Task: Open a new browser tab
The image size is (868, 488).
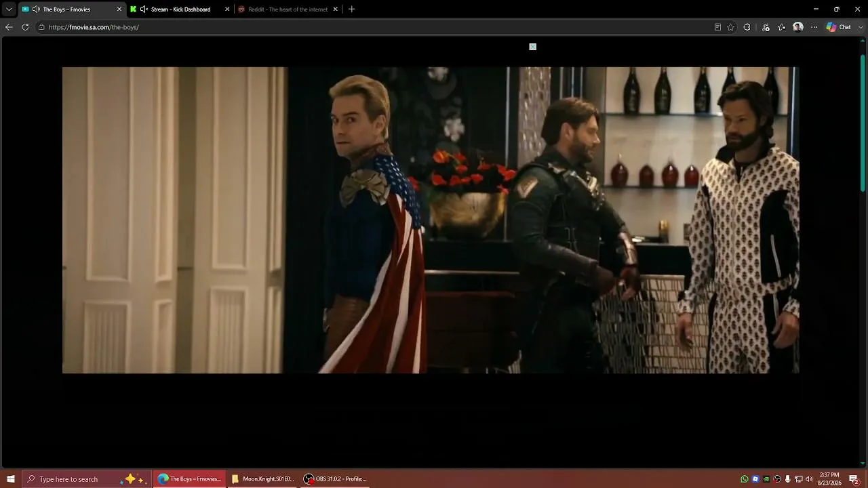Action: tap(351, 9)
